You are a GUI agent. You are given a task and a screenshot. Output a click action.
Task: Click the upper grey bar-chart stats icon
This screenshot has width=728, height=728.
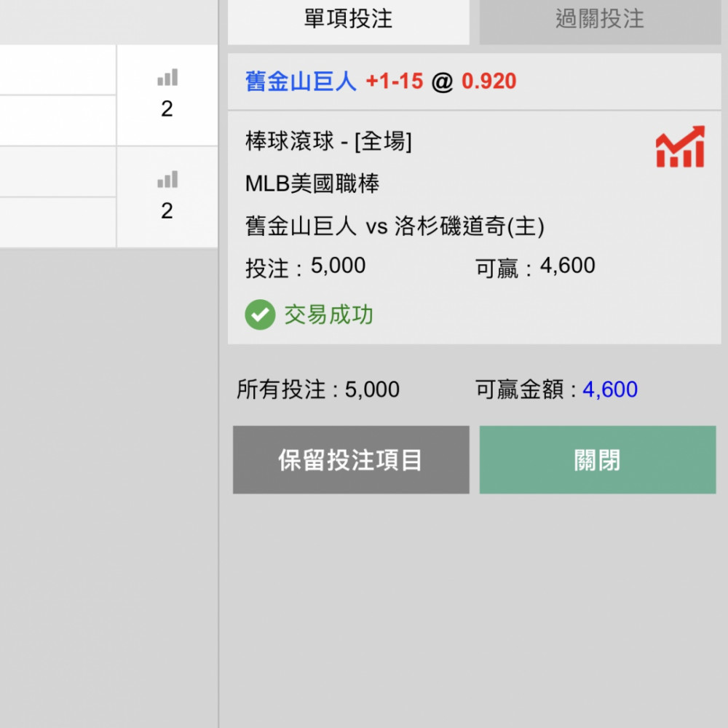167,77
